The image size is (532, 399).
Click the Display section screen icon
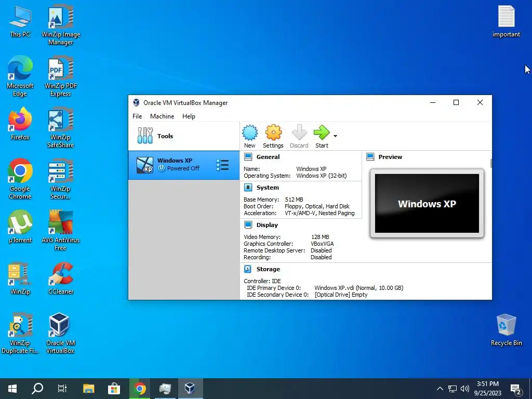248,224
